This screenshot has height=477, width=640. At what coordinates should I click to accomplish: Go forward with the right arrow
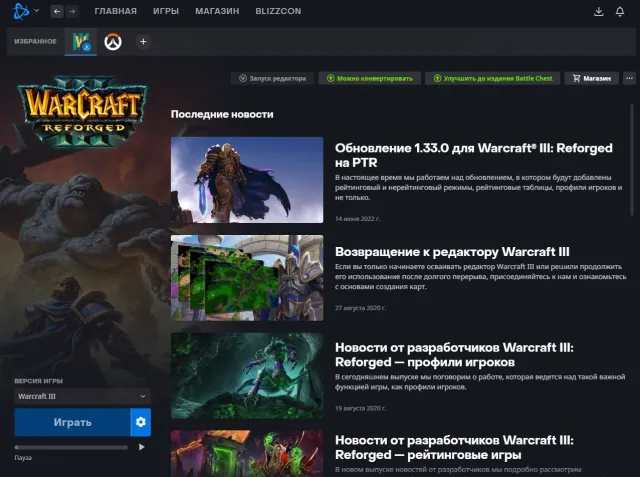[x=72, y=11]
